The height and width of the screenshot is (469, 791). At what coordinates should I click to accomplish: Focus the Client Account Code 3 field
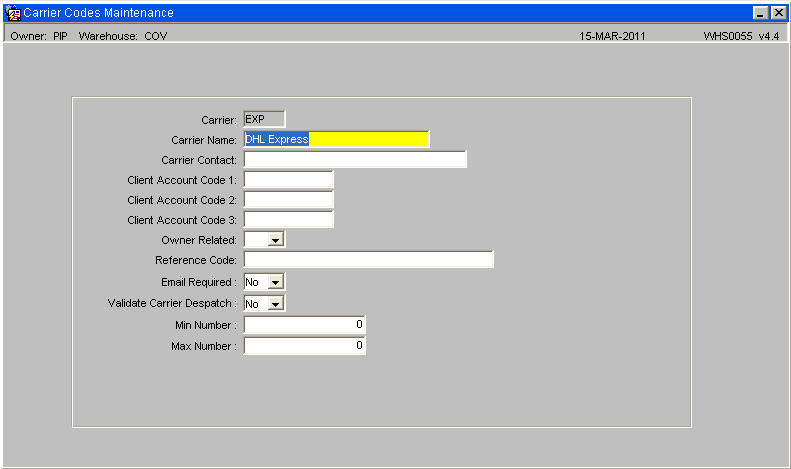[x=289, y=219]
